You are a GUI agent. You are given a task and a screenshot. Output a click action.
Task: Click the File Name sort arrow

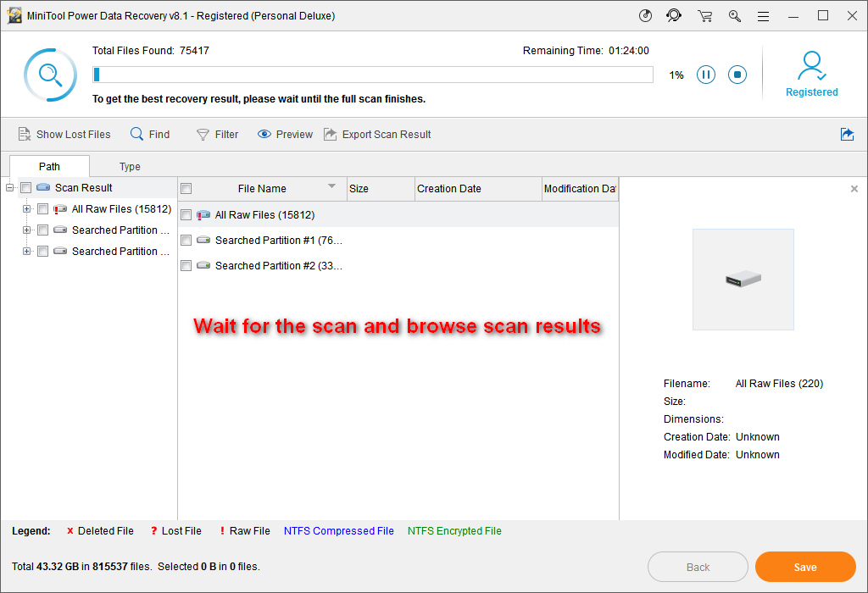click(331, 186)
